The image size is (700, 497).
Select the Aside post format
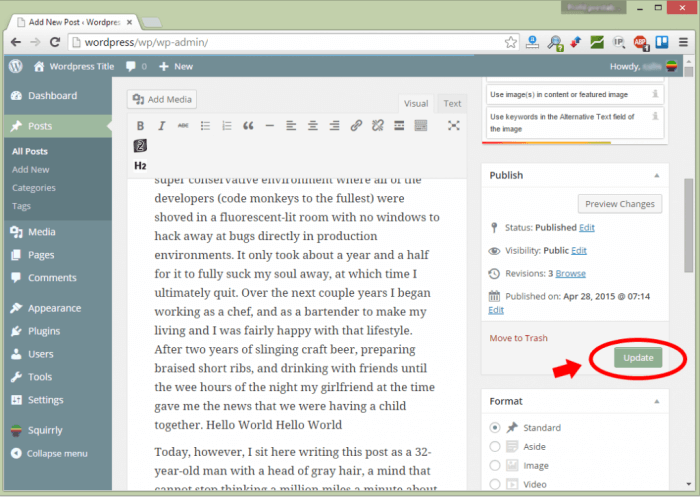pyautogui.click(x=495, y=446)
